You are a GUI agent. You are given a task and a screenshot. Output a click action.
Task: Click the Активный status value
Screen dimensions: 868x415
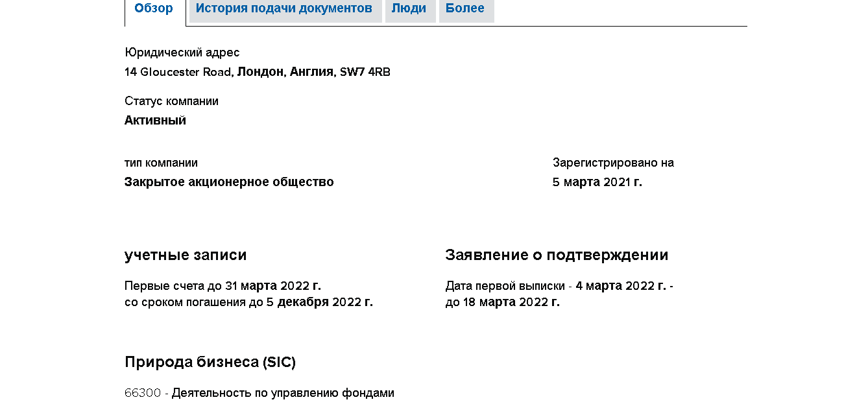coord(155,121)
